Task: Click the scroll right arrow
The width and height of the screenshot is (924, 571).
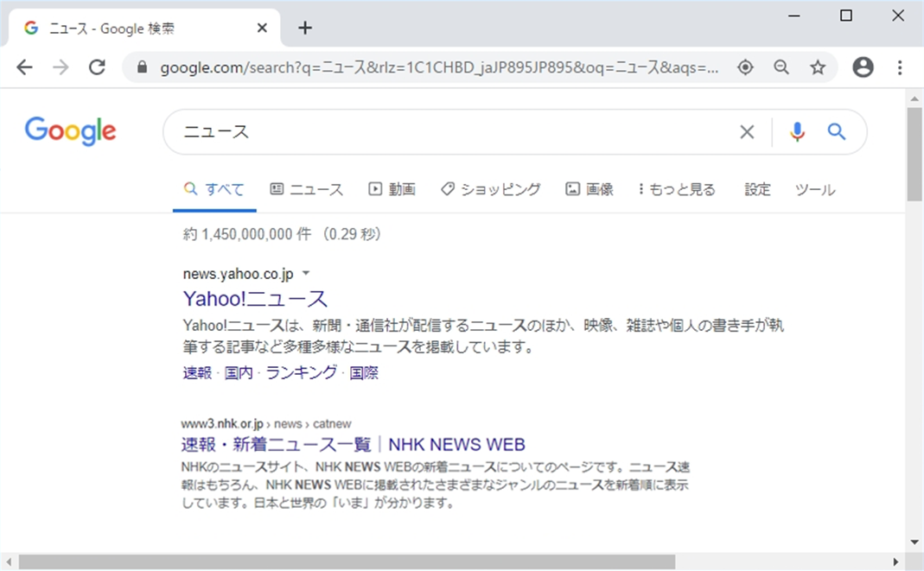Action: point(895,562)
